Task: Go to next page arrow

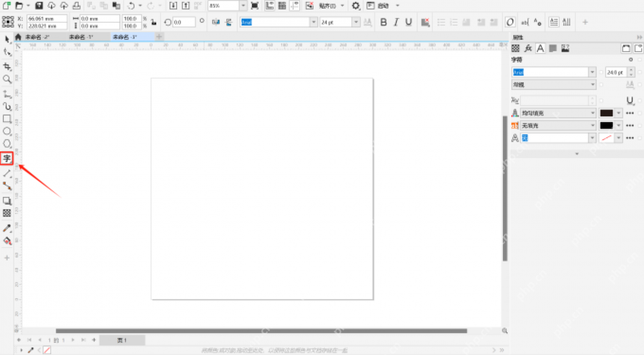Action: (73, 340)
